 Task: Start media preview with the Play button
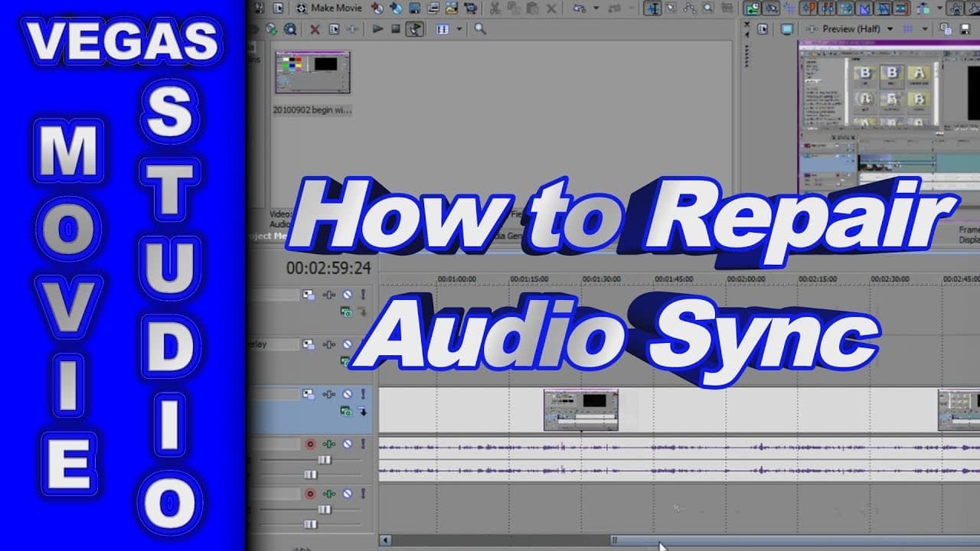pyautogui.click(x=377, y=29)
